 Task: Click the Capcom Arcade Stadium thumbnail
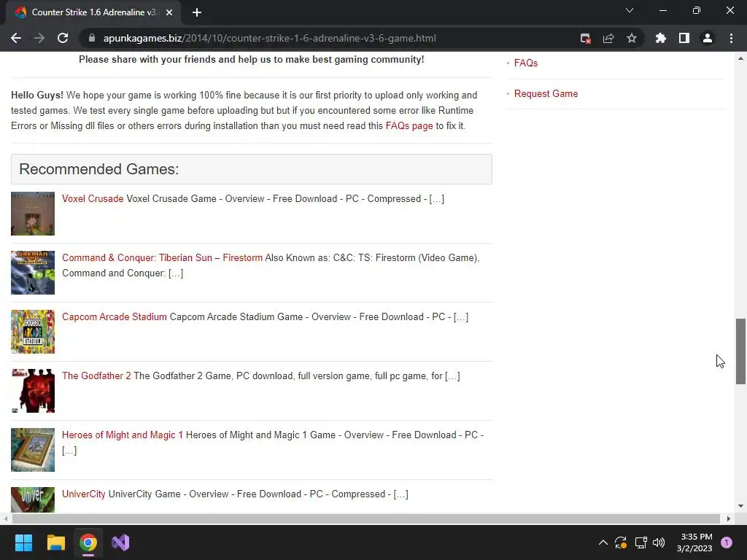33,332
